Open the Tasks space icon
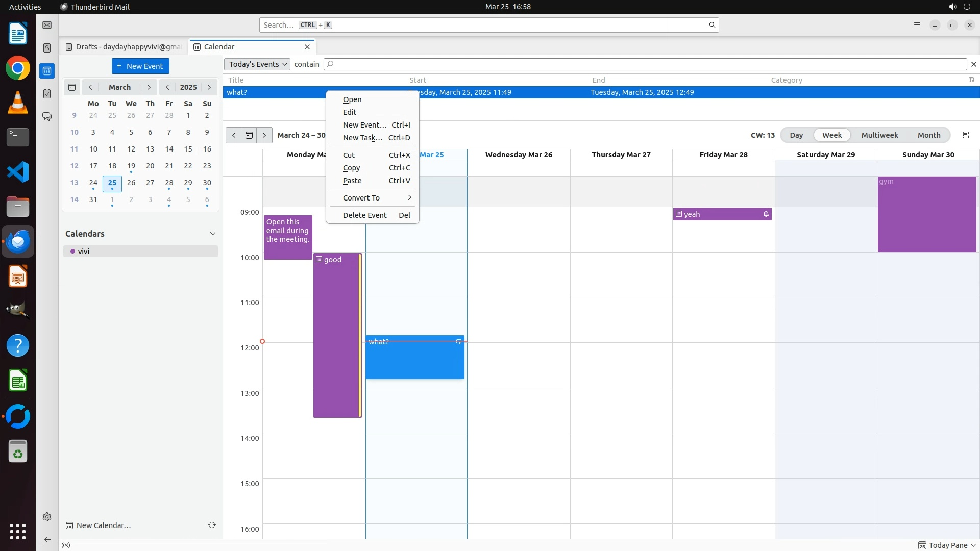This screenshot has height=551, width=980. [x=47, y=94]
